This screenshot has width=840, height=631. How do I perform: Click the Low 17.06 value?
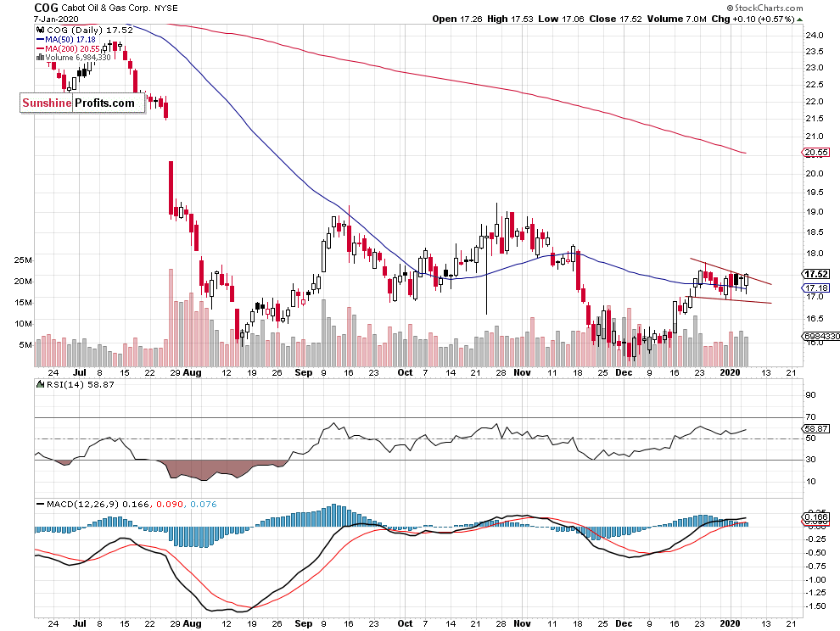click(561, 20)
